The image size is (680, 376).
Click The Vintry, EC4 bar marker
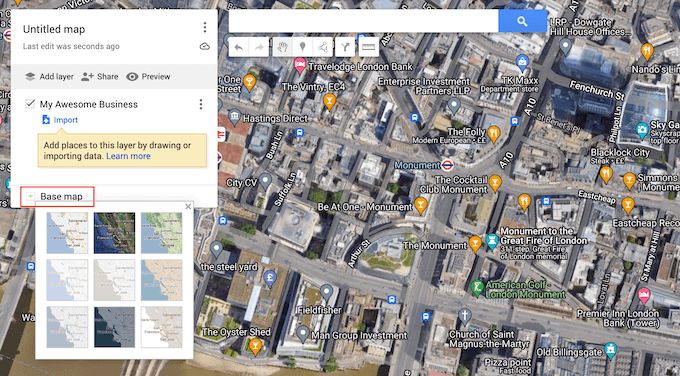pyautogui.click(x=330, y=101)
